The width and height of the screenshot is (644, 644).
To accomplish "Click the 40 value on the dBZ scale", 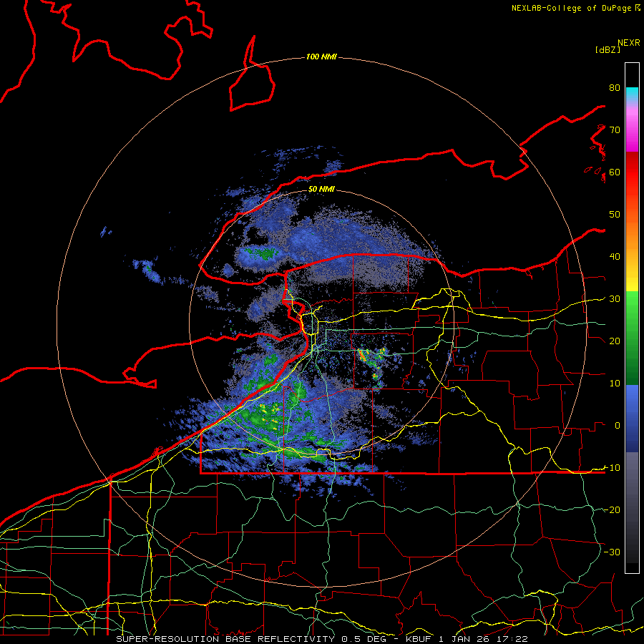I will [615, 257].
